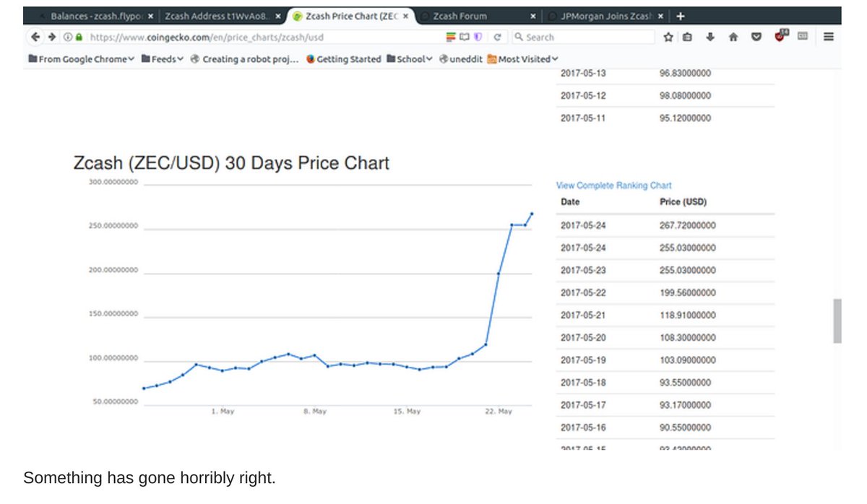Close the Zcash Price Chart tab
The width and height of the screenshot is (867, 504).
406,16
